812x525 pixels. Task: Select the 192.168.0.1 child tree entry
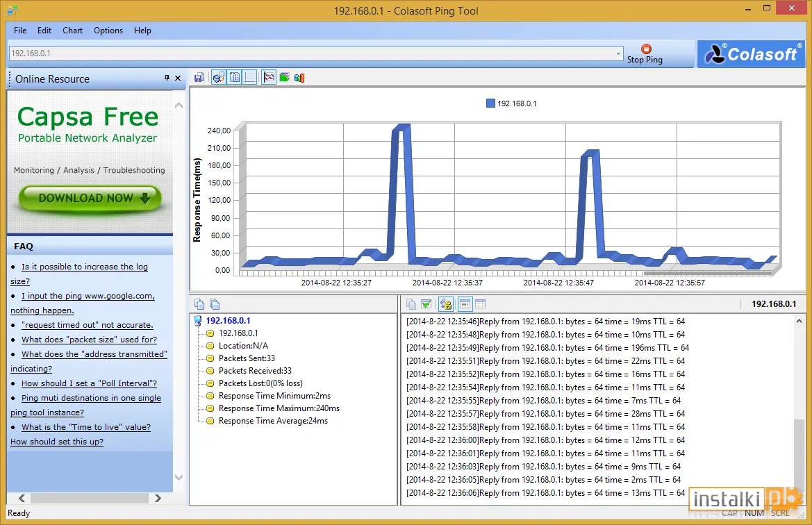pos(238,333)
